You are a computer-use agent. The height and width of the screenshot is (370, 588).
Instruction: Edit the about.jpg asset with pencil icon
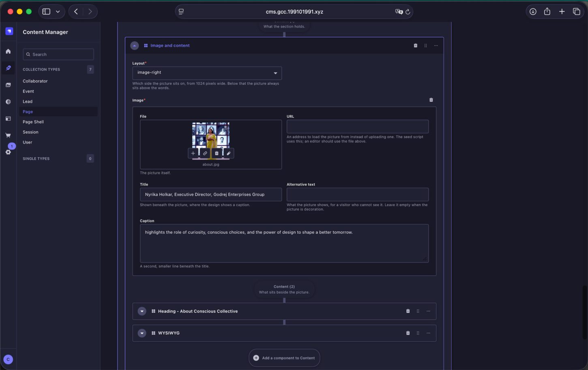tap(228, 153)
